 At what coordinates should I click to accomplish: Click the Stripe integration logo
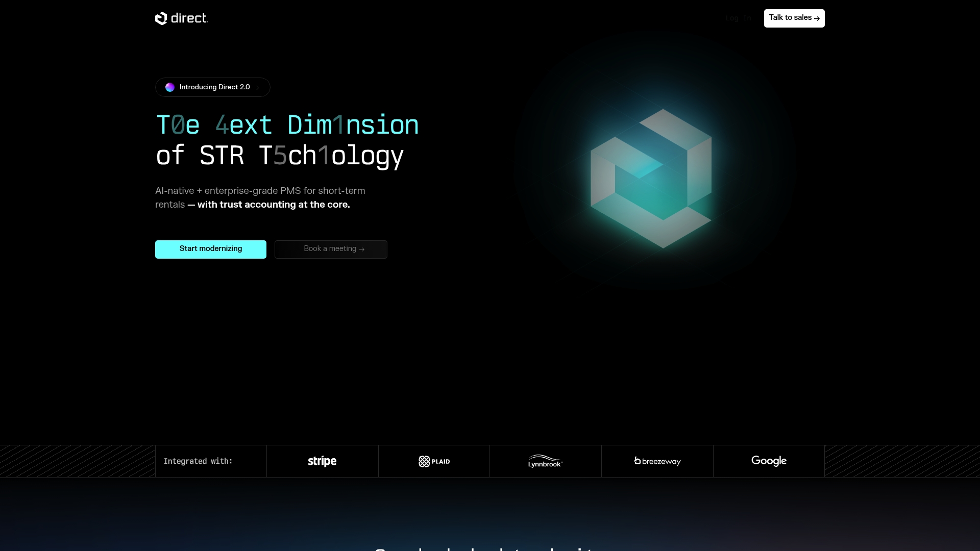[x=322, y=461]
